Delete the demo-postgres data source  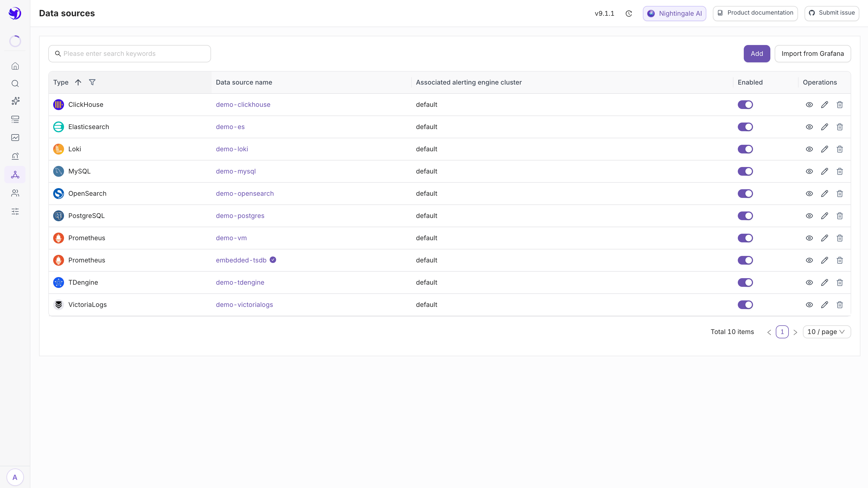click(x=840, y=216)
